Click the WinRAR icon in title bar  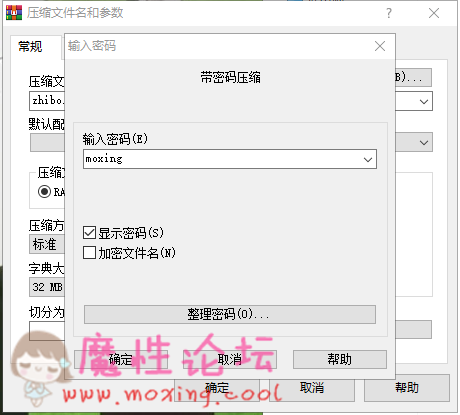coord(14,13)
